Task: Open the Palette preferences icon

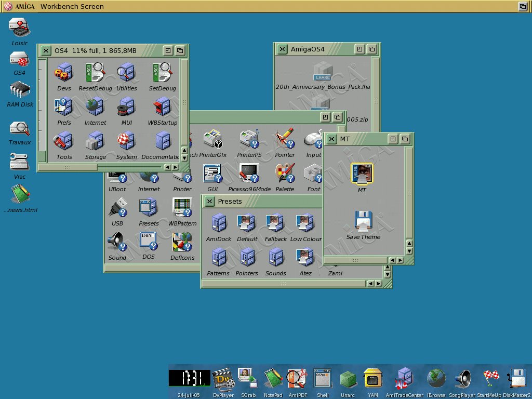Action: (x=285, y=174)
